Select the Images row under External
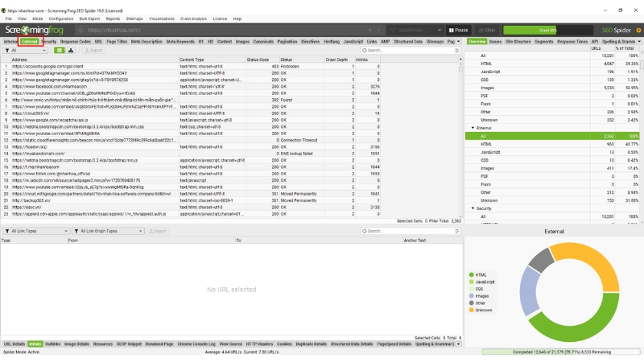 pos(552,168)
